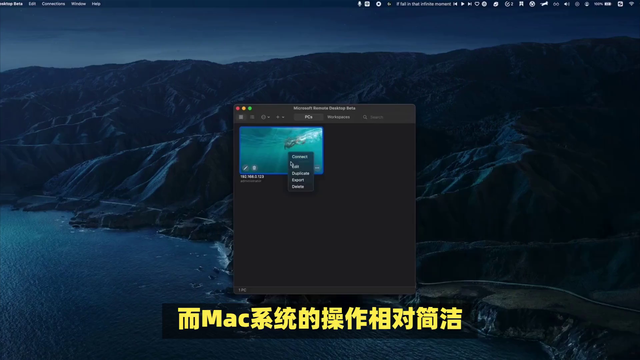This screenshot has height=360, width=640.
Task: Click the 1 PC status bar text
Action: coord(242,290)
